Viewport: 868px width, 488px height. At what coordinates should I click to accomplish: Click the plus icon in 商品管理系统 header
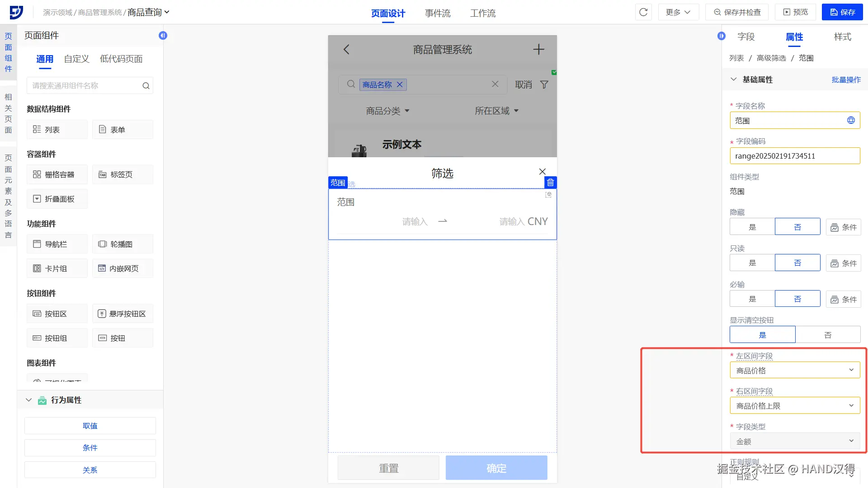click(x=538, y=49)
